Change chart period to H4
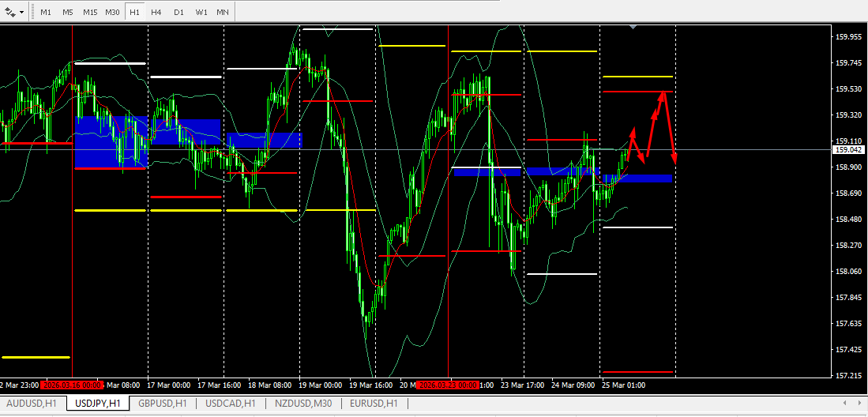Viewport: 868px width, 417px height. click(156, 12)
